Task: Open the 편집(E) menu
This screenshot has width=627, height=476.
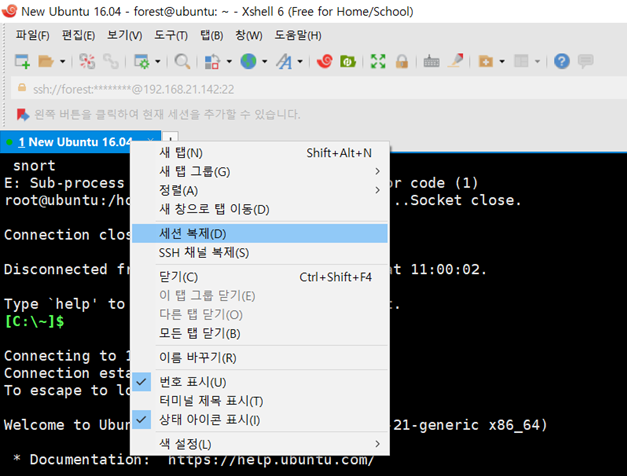Action: [x=78, y=35]
